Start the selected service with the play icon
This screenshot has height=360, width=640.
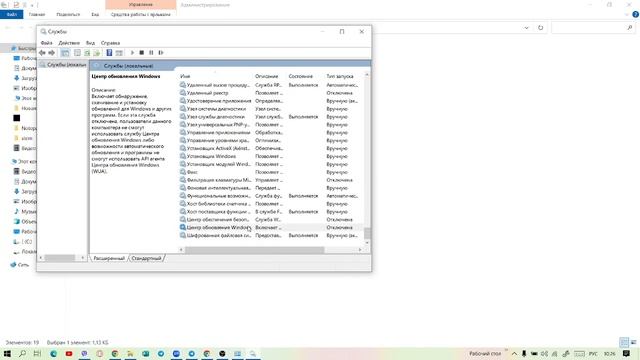132,53
